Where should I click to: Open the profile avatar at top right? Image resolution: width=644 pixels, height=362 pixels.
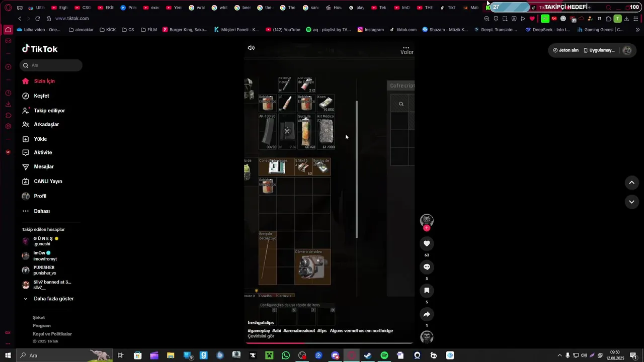(x=627, y=50)
